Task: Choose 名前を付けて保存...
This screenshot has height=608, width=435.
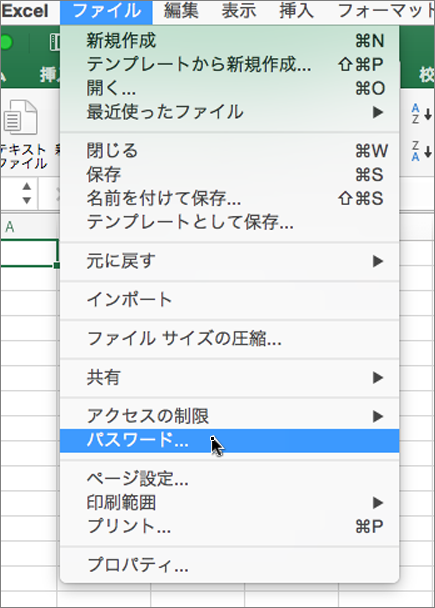Action: pos(230,199)
